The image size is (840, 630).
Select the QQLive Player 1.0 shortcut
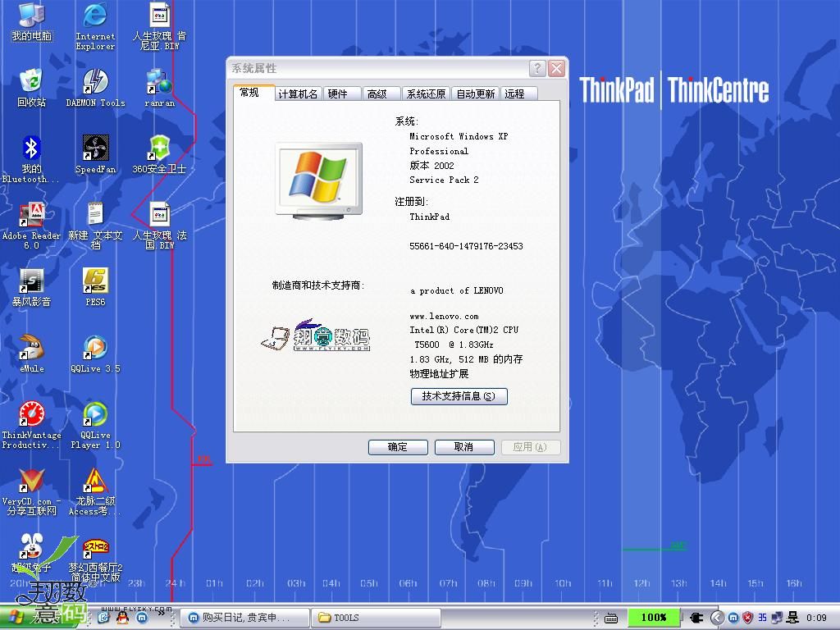click(x=95, y=425)
